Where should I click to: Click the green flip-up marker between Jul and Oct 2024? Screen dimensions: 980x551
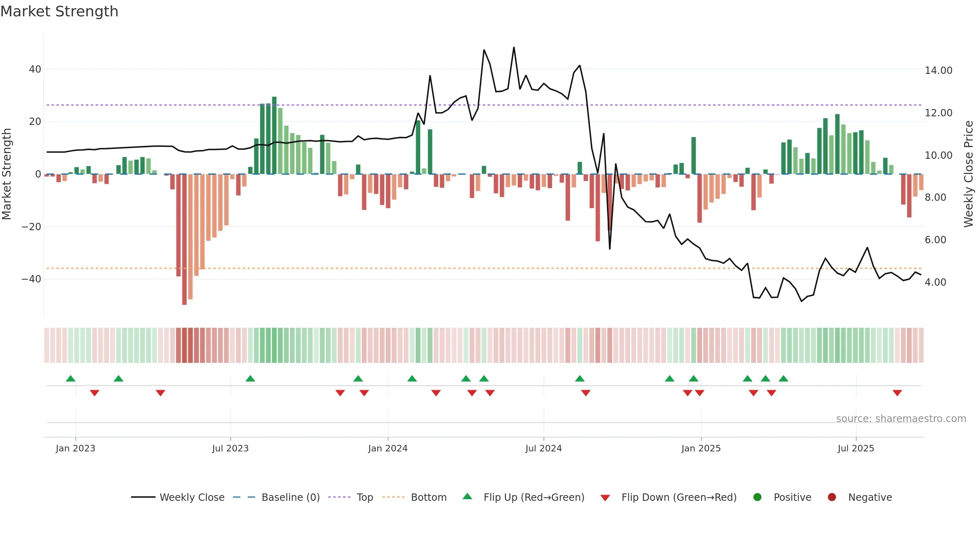[580, 378]
